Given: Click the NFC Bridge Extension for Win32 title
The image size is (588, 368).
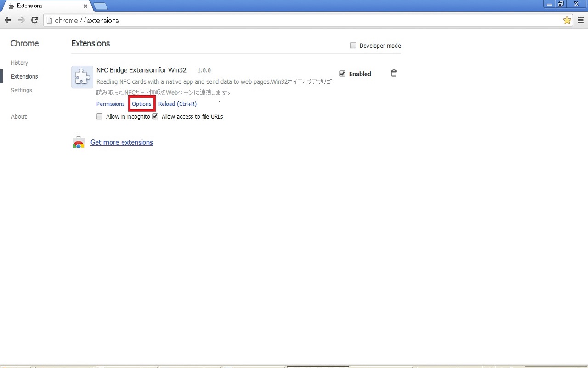Looking at the screenshot, I should pyautogui.click(x=141, y=70).
